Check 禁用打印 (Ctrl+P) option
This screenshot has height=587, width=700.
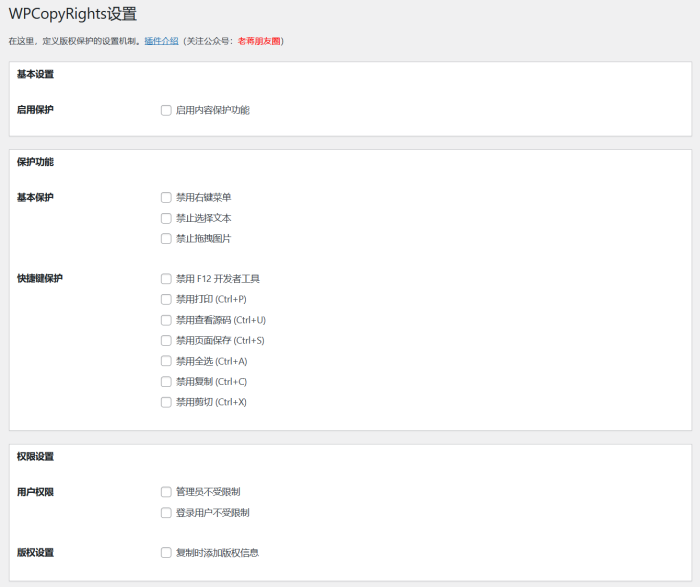pyautogui.click(x=166, y=300)
